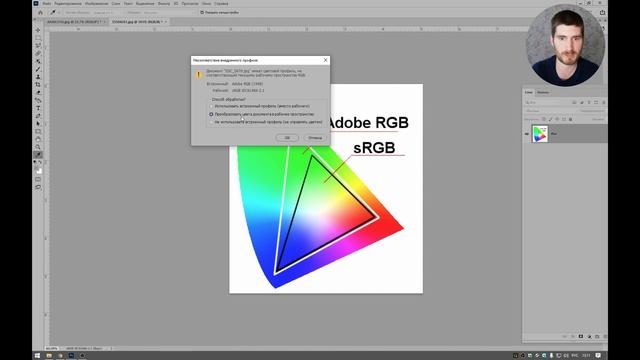Lock image pixels brush icon

point(551,119)
